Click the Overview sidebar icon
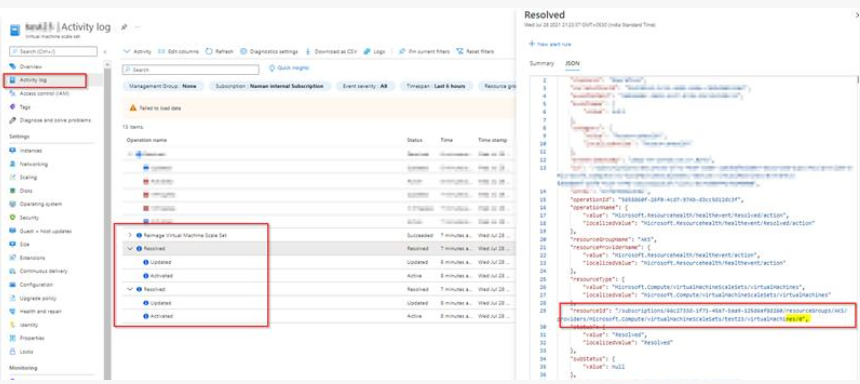This screenshot has height=384, width=860. coord(13,66)
